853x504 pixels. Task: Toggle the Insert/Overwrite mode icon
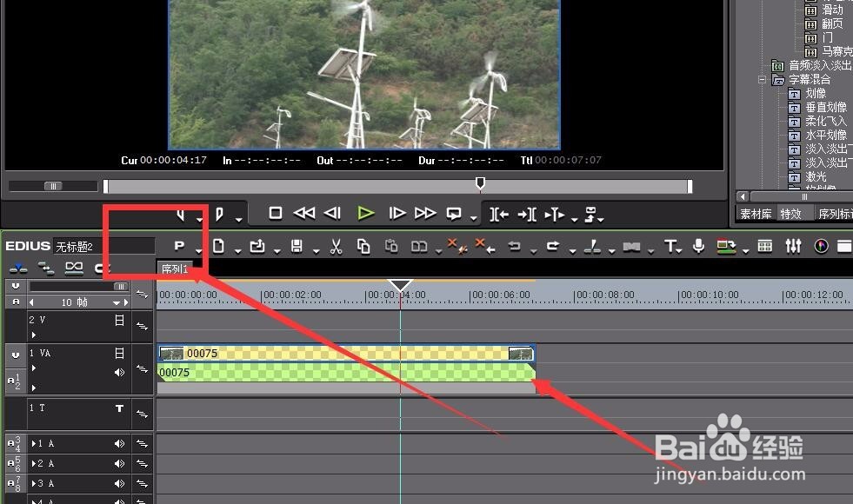click(x=18, y=268)
